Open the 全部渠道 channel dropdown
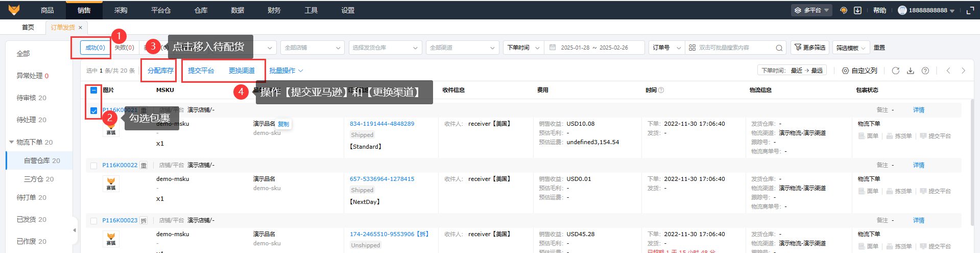This screenshot has height=253, width=980. click(462, 48)
